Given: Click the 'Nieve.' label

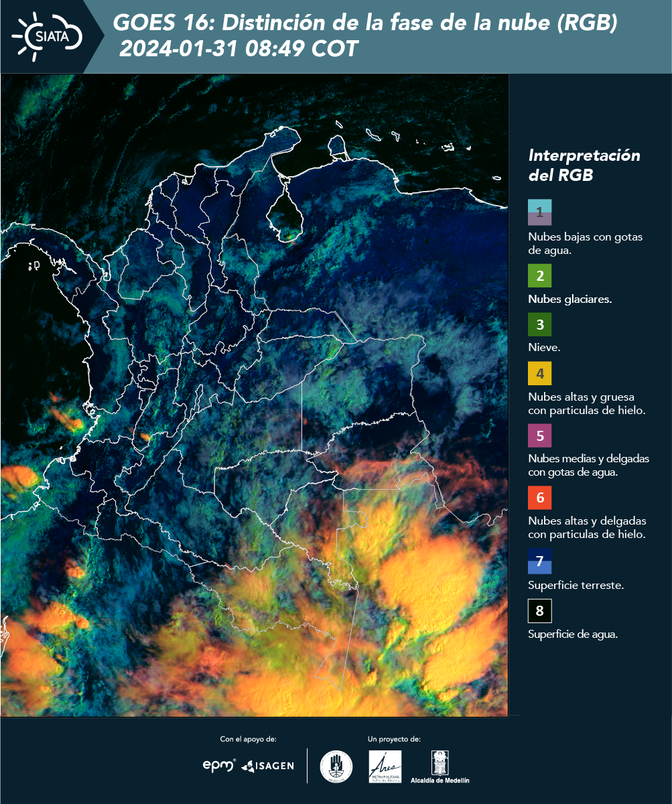Looking at the screenshot, I should tap(544, 348).
